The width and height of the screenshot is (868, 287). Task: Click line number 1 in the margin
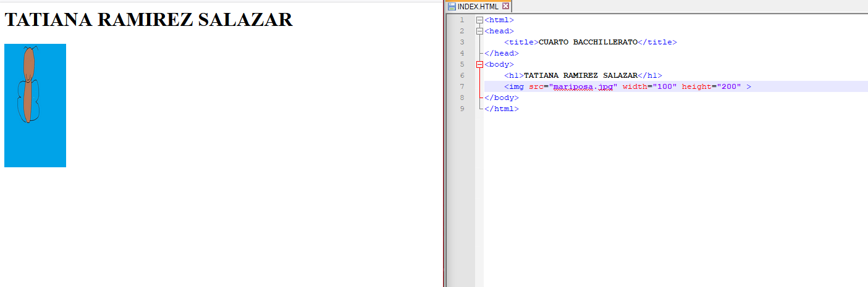(462, 20)
